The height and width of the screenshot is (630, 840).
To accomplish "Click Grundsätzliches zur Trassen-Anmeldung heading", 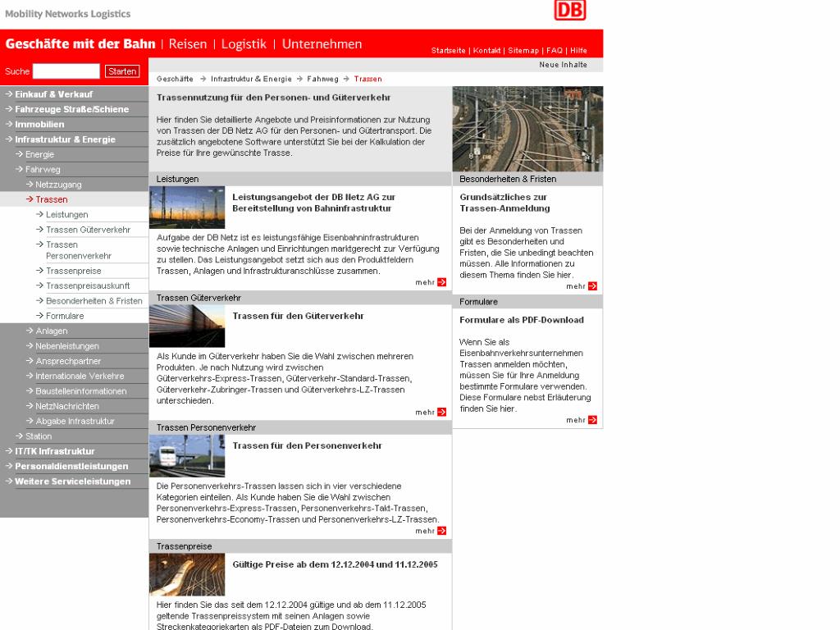I will click(504, 203).
